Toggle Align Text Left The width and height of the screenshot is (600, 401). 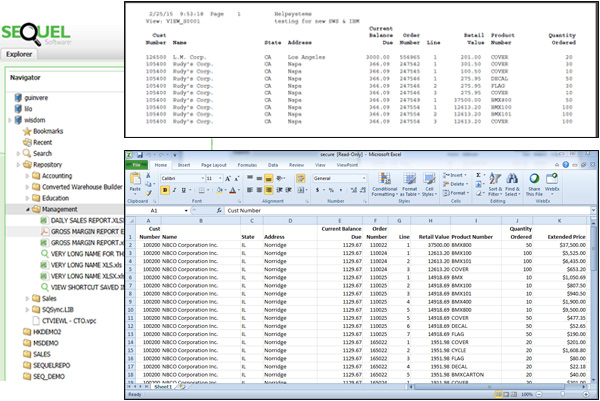click(x=250, y=190)
